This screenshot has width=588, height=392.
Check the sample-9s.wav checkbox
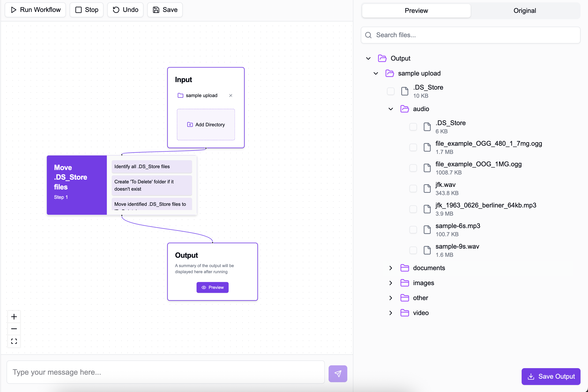tap(413, 250)
